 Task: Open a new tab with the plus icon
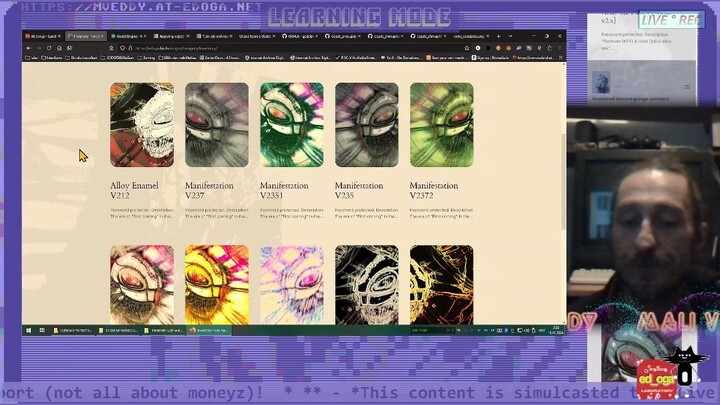[x=499, y=36]
